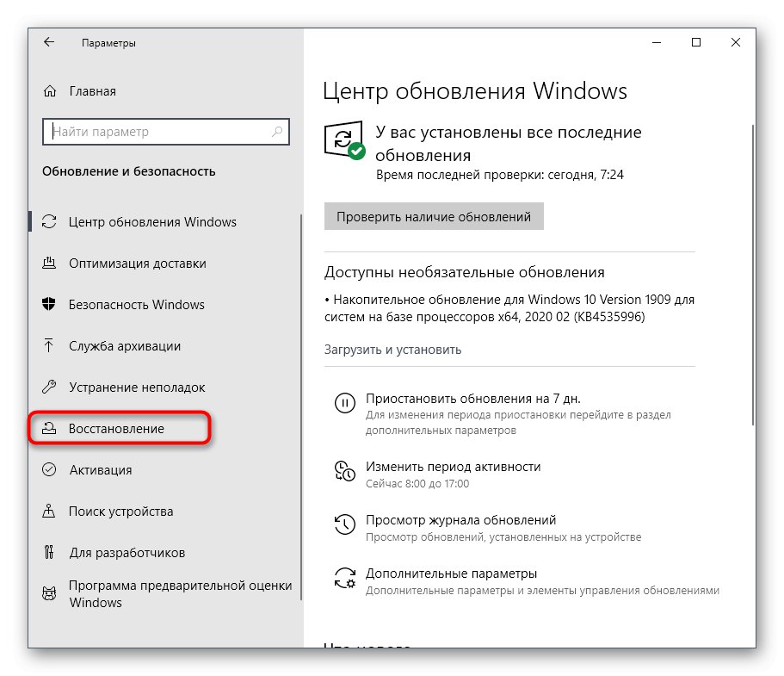Click the Доступны необязательные обновления heading

coord(464,272)
